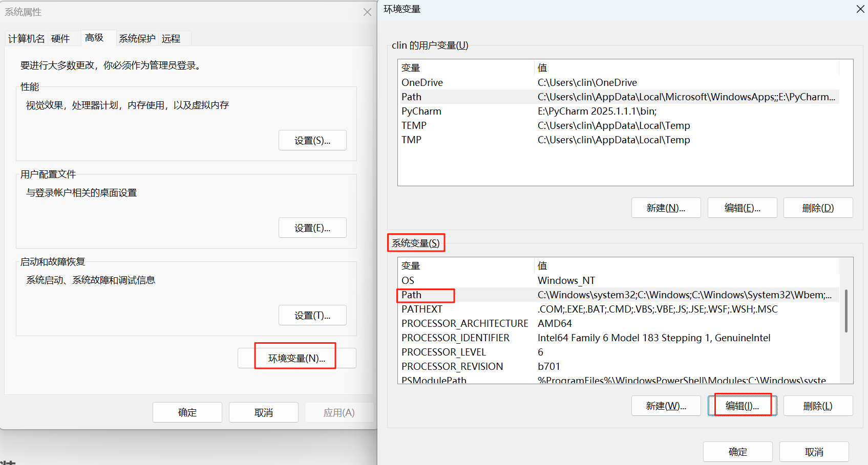Edit user variable with 编辑(E)
The image size is (868, 465).
tap(743, 208)
